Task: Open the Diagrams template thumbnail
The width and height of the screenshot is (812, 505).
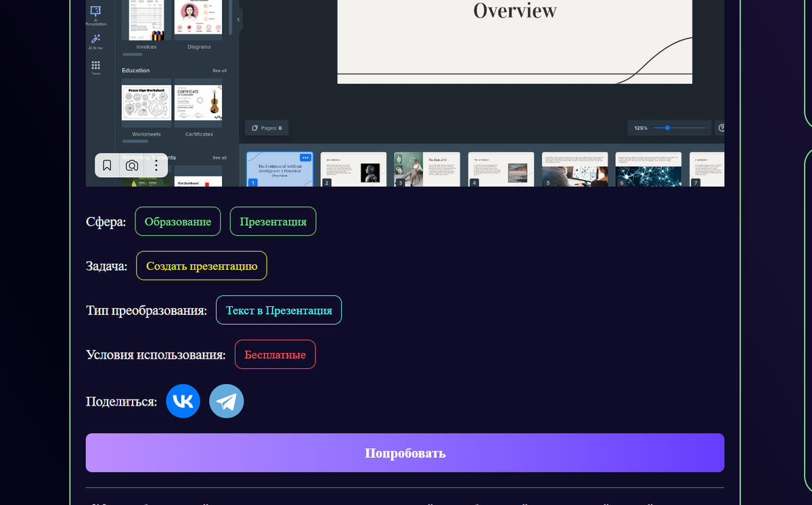Action: (x=198, y=20)
